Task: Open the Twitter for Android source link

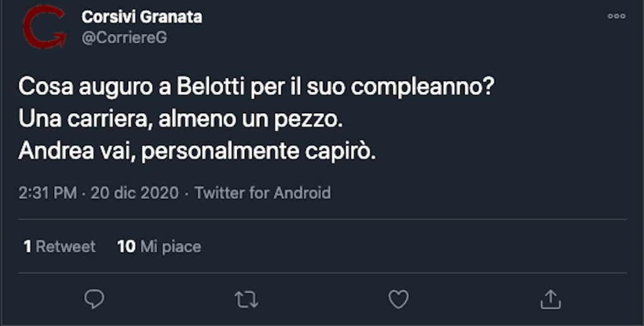Action: point(262,193)
